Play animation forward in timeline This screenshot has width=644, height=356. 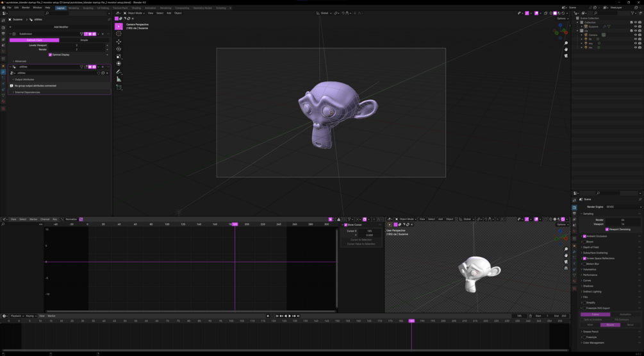point(290,316)
